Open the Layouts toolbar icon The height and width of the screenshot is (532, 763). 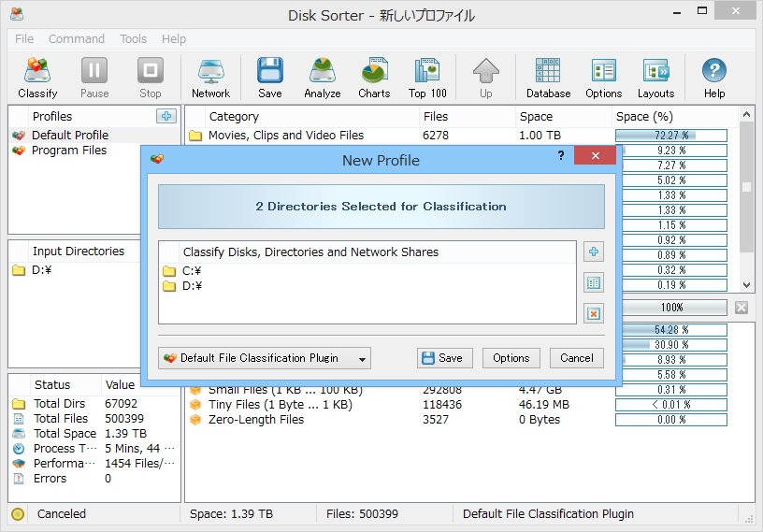(656, 78)
